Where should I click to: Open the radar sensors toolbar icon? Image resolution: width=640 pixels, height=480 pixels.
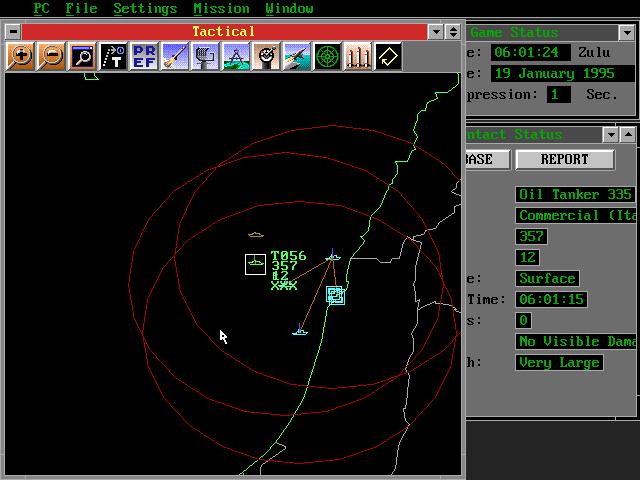click(x=205, y=56)
